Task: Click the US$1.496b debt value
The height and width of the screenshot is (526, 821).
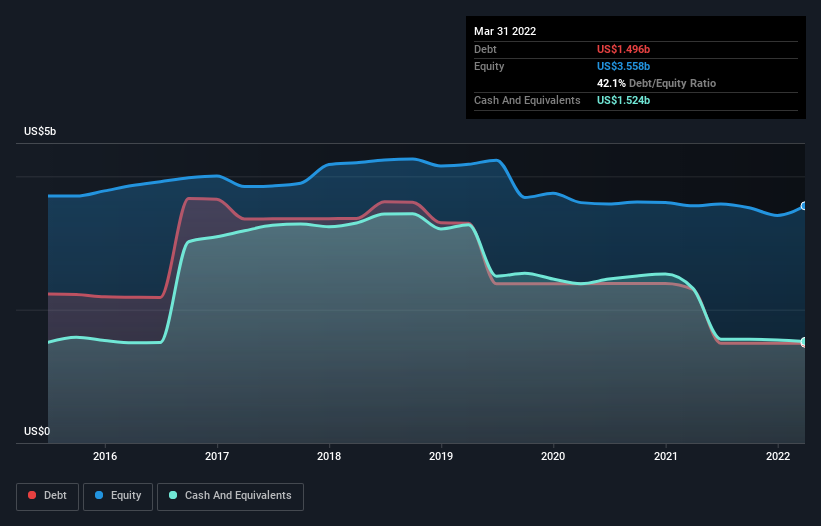Action: pyautogui.click(x=623, y=49)
